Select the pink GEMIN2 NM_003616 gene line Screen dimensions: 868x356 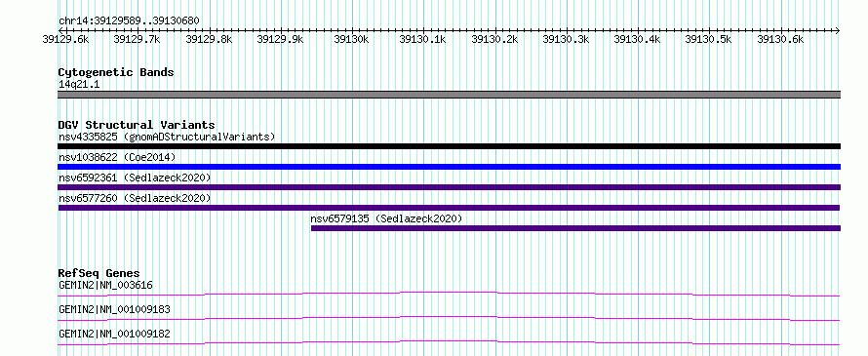click(449, 294)
